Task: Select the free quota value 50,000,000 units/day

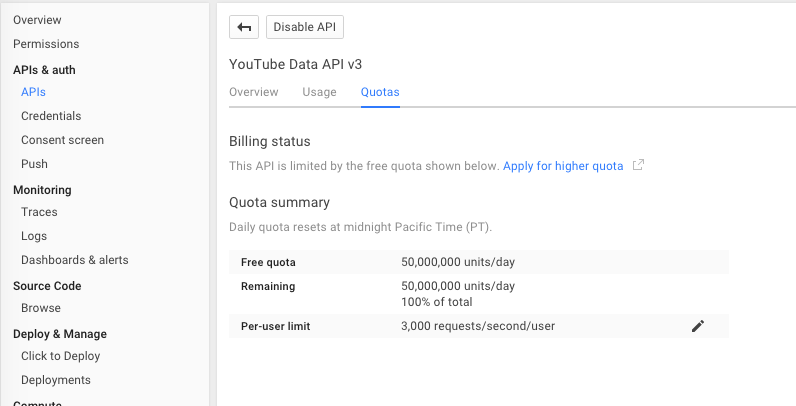Action: [458, 262]
